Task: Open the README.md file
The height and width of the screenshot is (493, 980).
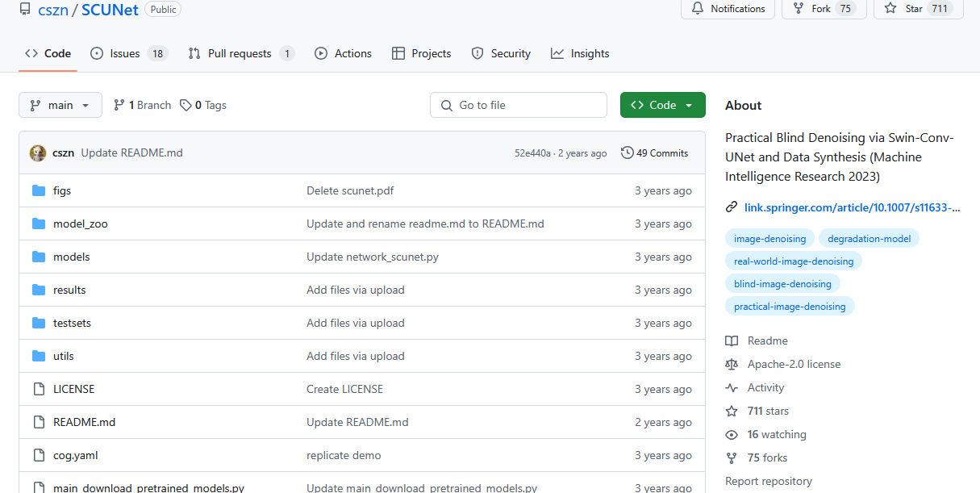Action: coord(84,422)
